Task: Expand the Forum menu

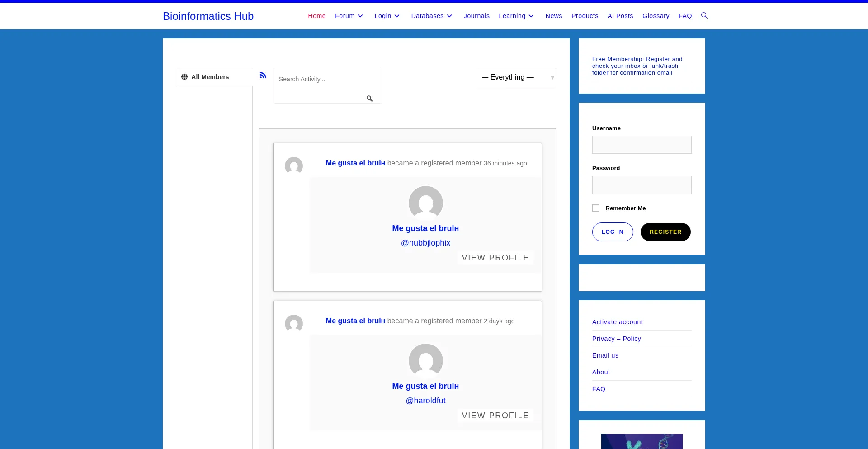Action: point(349,16)
